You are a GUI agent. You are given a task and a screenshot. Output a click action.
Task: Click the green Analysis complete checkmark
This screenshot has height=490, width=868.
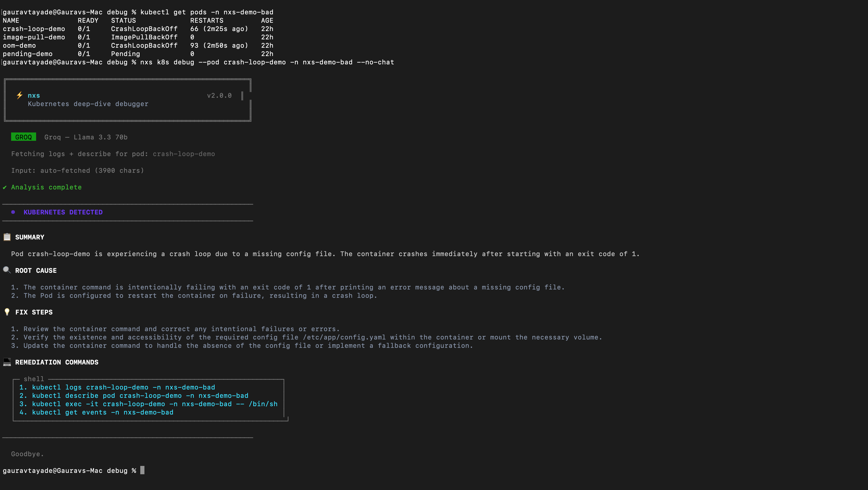pyautogui.click(x=5, y=187)
